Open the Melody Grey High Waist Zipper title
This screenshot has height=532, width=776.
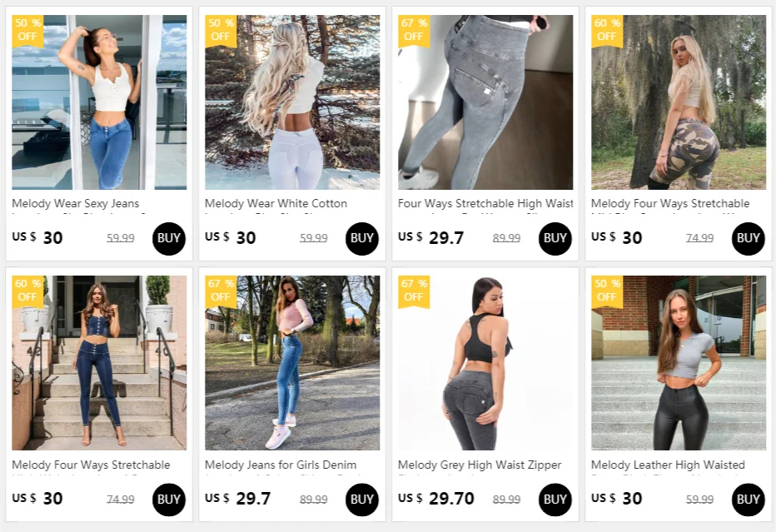click(x=480, y=465)
